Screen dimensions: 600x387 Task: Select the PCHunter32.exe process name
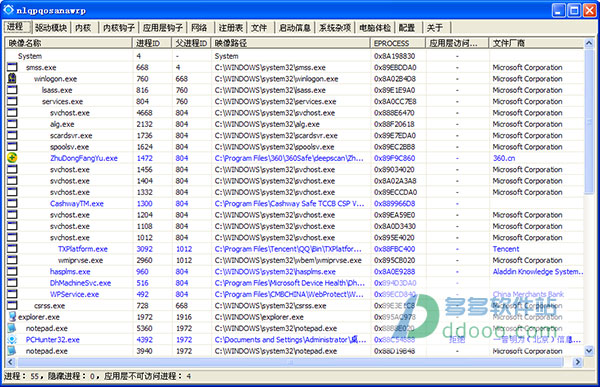click(x=52, y=340)
